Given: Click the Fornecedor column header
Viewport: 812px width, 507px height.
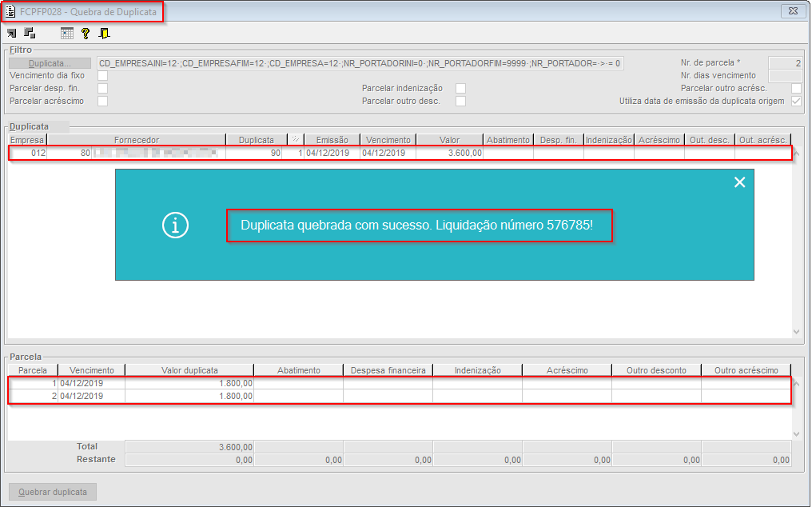Looking at the screenshot, I should point(137,139).
